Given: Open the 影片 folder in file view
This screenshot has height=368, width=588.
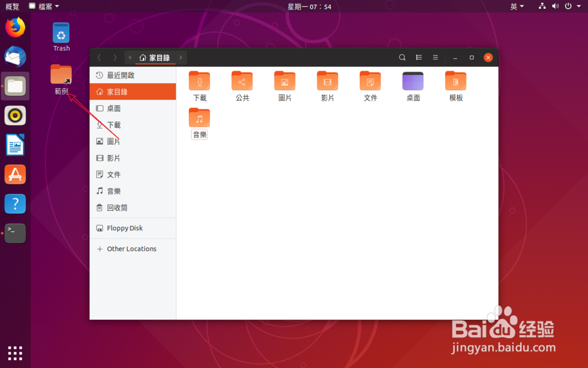Looking at the screenshot, I should 328,86.
